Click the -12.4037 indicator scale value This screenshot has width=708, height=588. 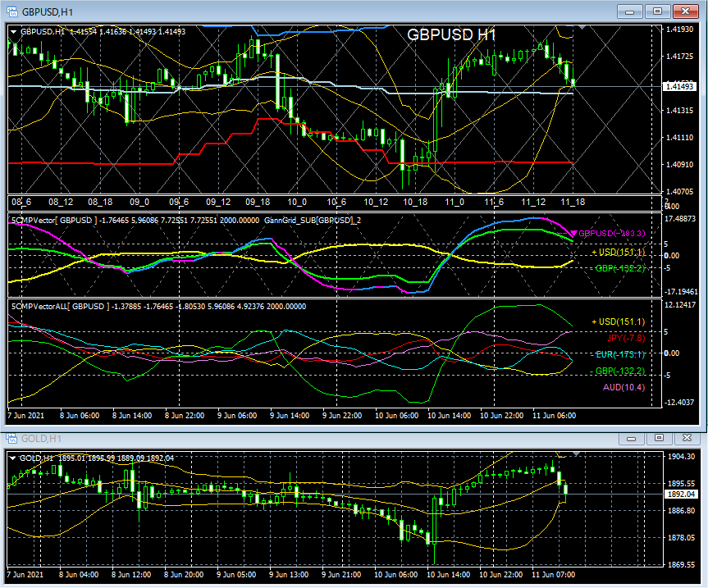[678, 402]
